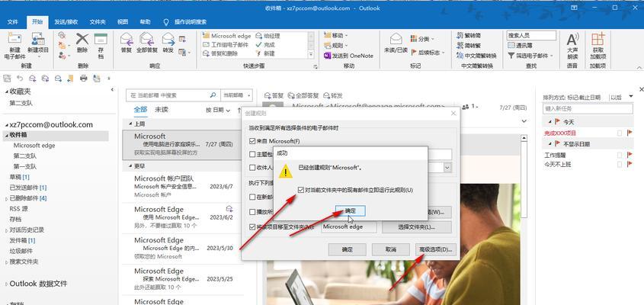Viewport: 644px width, 305px height.
Task: Toggle the 播放所选择的声音 checkbox
Action: pos(252,212)
